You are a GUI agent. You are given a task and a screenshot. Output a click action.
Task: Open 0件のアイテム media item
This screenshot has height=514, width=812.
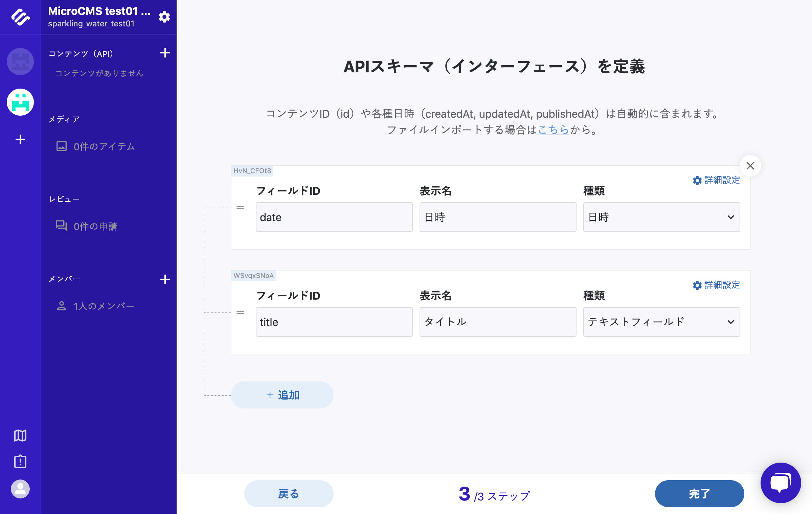(x=95, y=146)
